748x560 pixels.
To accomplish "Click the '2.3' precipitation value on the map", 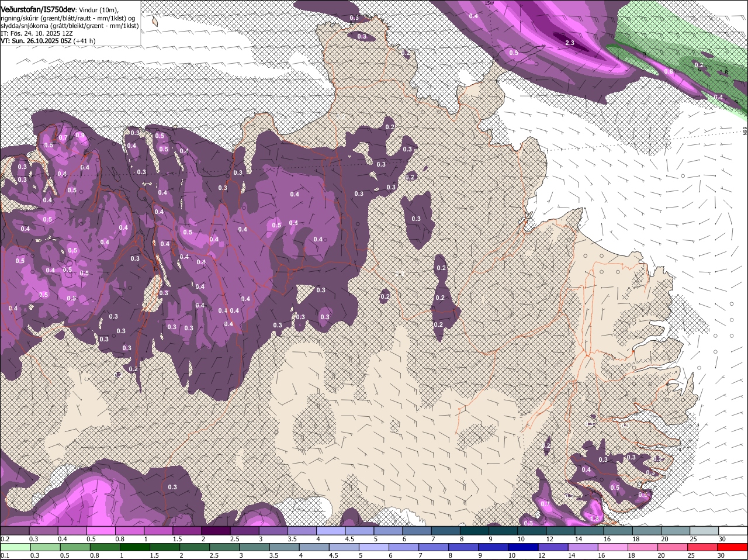I will (x=570, y=43).
